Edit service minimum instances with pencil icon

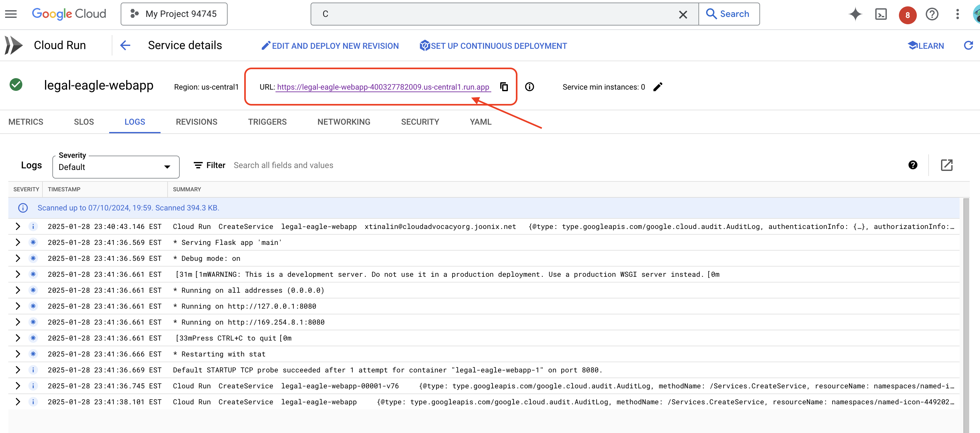[x=658, y=87]
